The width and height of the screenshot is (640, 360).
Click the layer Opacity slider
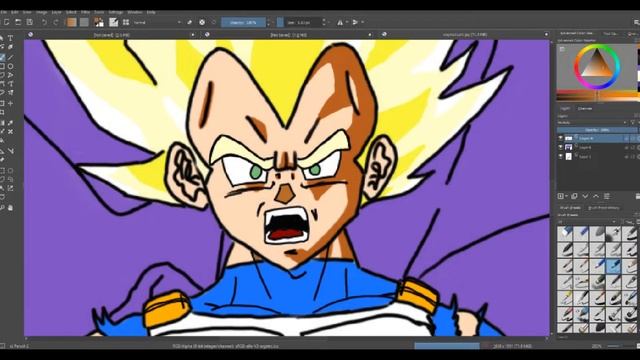597,130
